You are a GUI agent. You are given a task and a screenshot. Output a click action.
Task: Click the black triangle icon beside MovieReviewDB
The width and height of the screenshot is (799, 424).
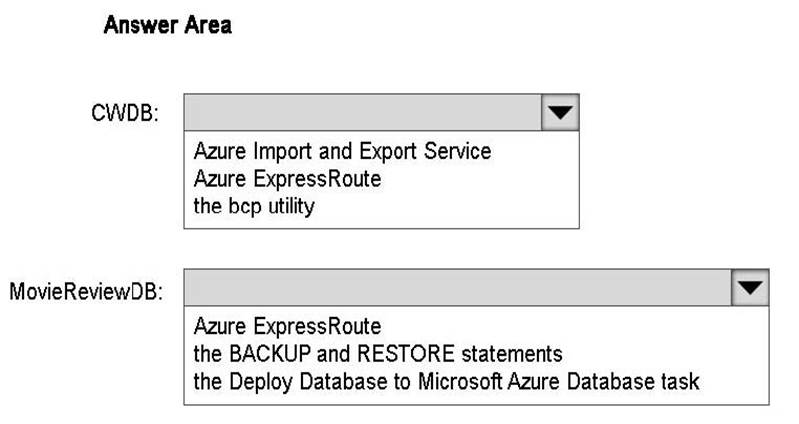pyautogui.click(x=750, y=288)
